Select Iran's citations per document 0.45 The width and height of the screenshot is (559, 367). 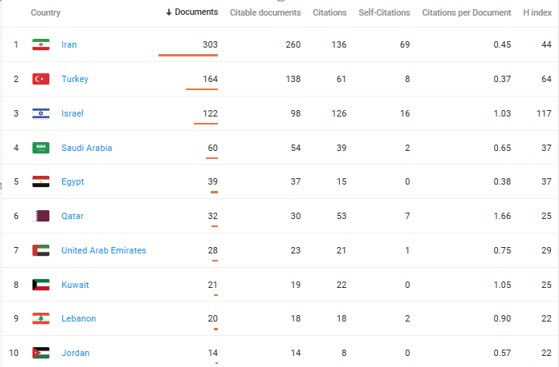502,45
